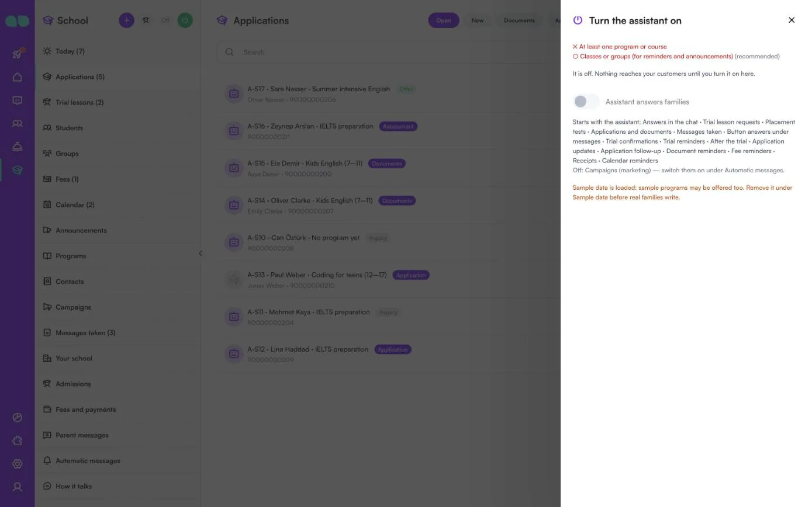Click the green logo above the left rail
Image resolution: width=812 pixels, height=507 pixels.
pyautogui.click(x=18, y=21)
